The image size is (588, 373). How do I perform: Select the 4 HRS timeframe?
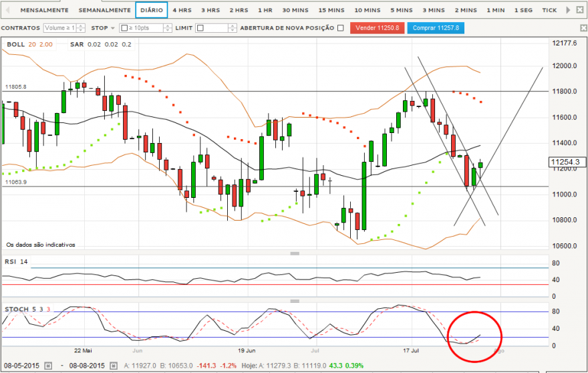(x=182, y=10)
